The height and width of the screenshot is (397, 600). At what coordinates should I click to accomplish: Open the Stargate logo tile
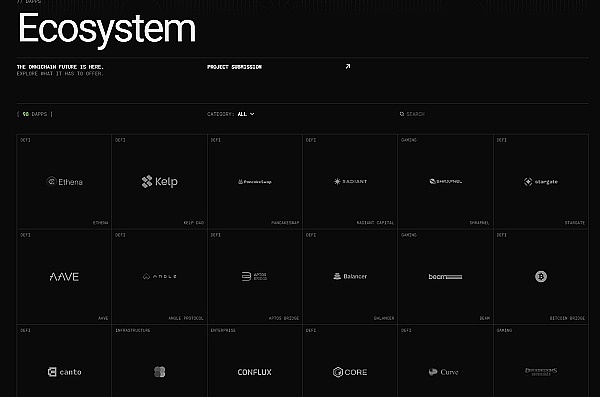pyautogui.click(x=541, y=181)
